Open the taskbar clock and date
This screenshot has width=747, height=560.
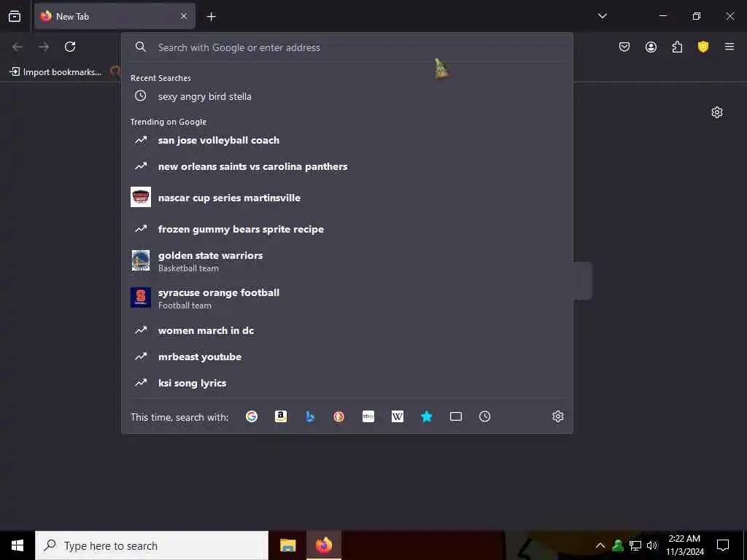[x=684, y=545]
